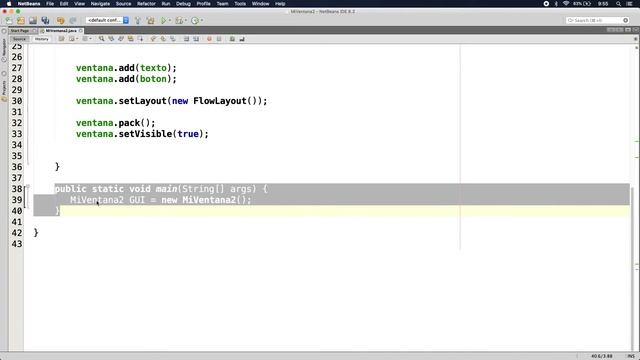Click the Save All toolbar icon
The width and height of the screenshot is (640, 360).
click(45, 20)
